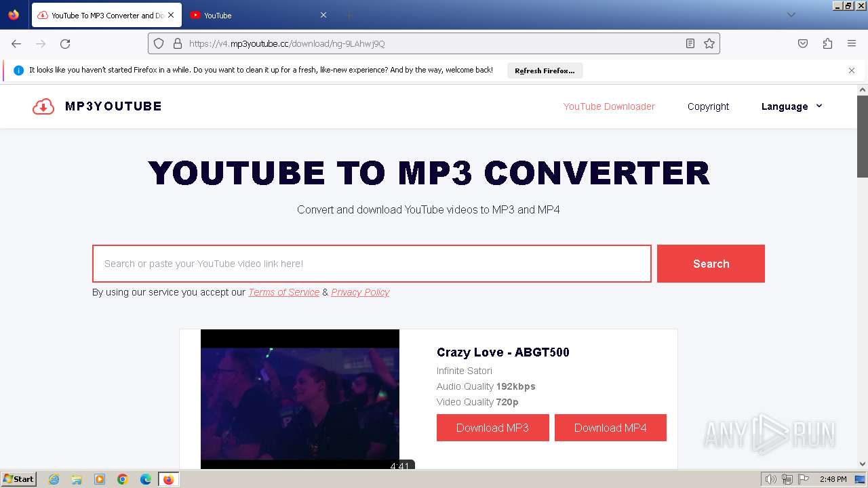Click the Crazy Love video thumbnail

click(300, 399)
